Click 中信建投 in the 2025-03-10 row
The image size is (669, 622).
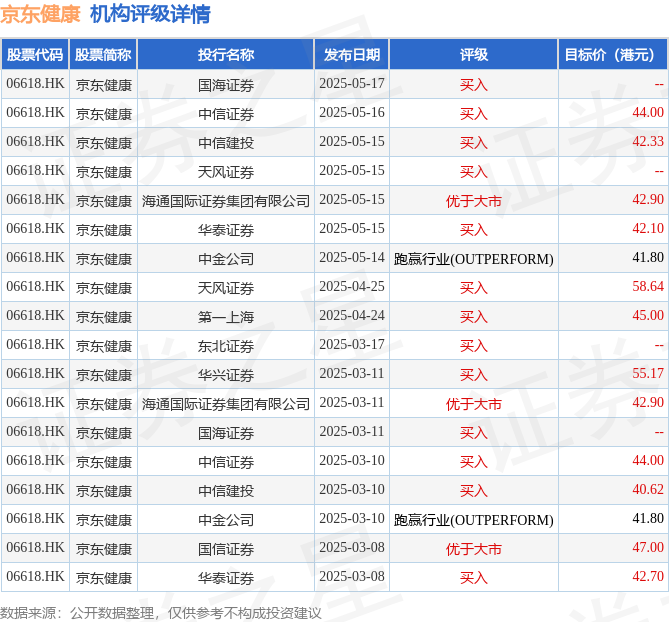[226, 491]
